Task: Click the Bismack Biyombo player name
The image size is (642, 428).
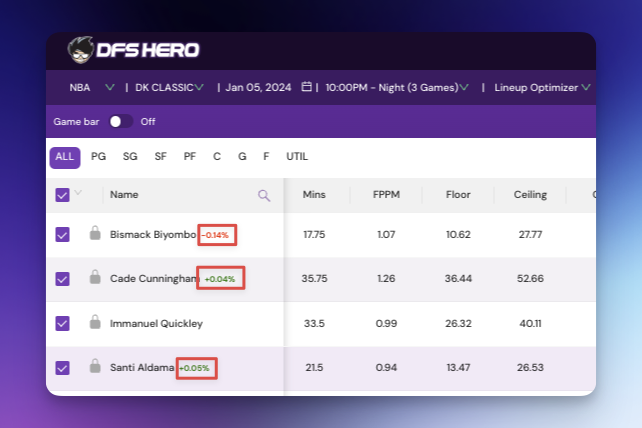Action: pos(153,235)
